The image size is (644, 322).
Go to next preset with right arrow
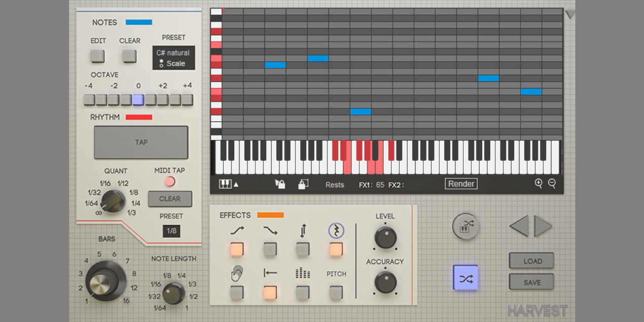click(543, 226)
